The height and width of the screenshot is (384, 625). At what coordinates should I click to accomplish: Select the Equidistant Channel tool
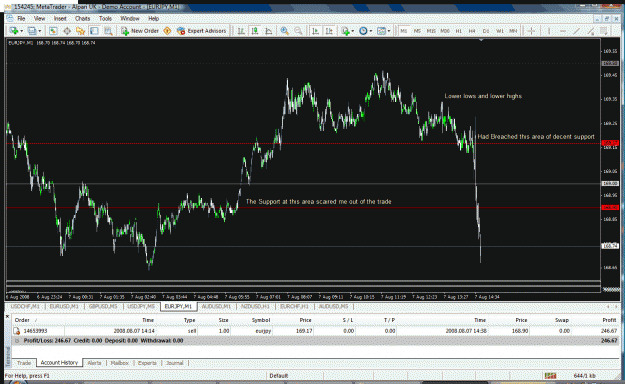[590, 31]
